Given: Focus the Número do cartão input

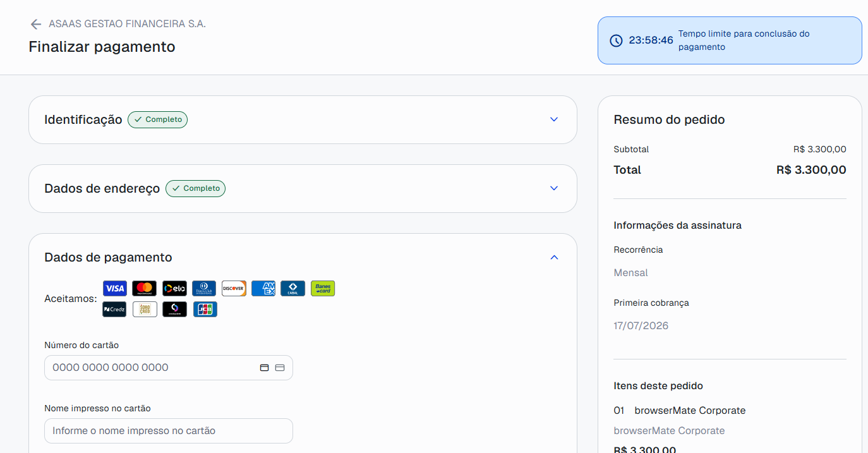Looking at the screenshot, I should coord(169,368).
